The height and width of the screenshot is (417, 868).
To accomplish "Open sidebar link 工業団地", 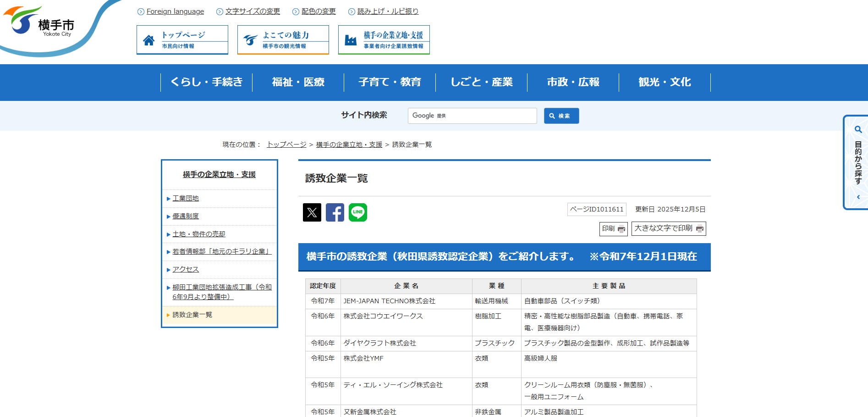I will click(x=186, y=199).
